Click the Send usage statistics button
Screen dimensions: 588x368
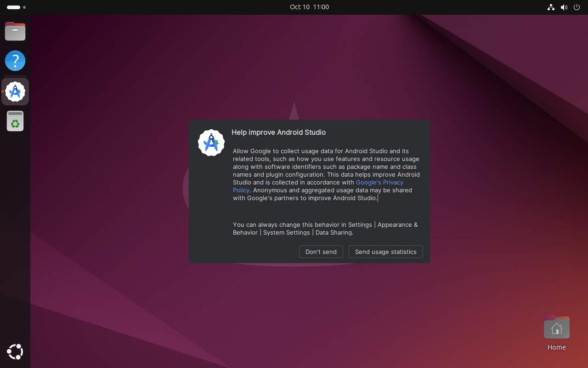pyautogui.click(x=385, y=252)
